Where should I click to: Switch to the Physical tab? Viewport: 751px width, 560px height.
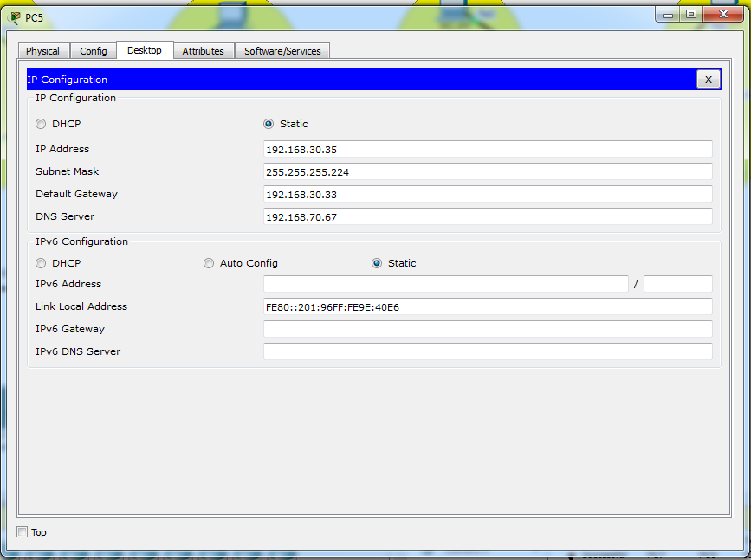click(x=42, y=50)
